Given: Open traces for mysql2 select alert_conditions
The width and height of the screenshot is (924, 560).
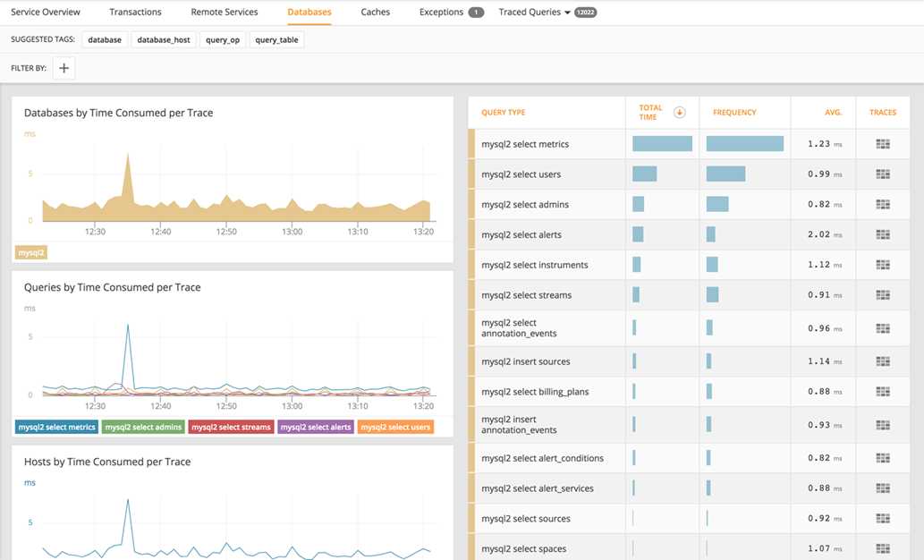Looking at the screenshot, I should [882, 458].
